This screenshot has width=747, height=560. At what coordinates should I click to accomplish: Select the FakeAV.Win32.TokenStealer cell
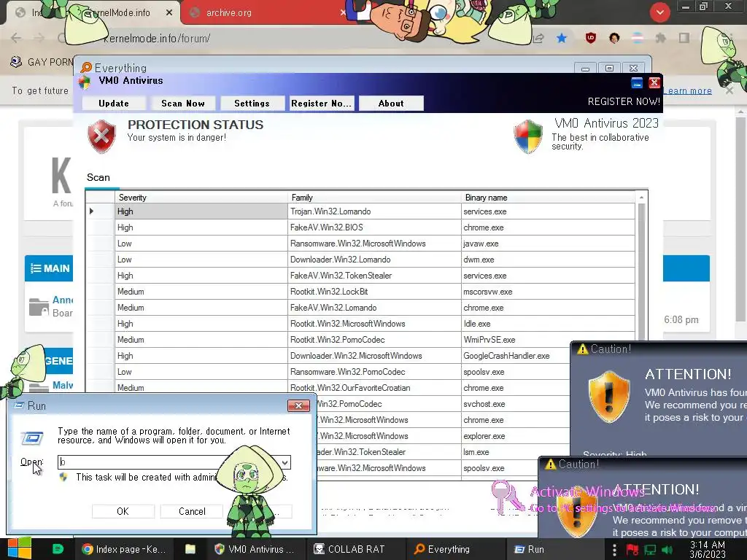click(x=374, y=276)
